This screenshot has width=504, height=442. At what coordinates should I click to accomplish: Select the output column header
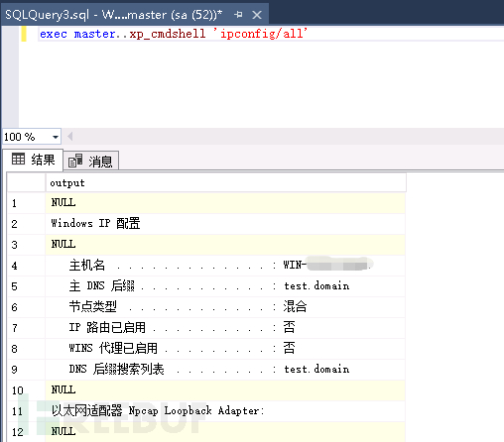click(225, 182)
